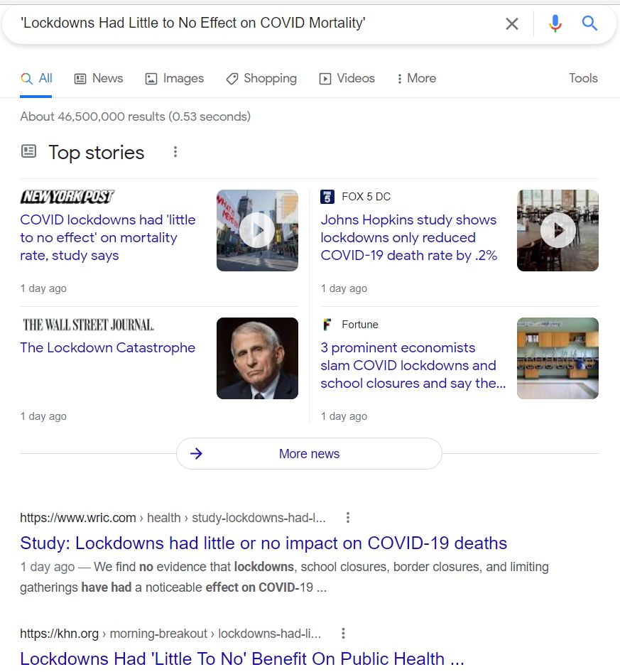Switch to the Images tab
Image resolution: width=620 pixels, height=672 pixels.
[175, 79]
